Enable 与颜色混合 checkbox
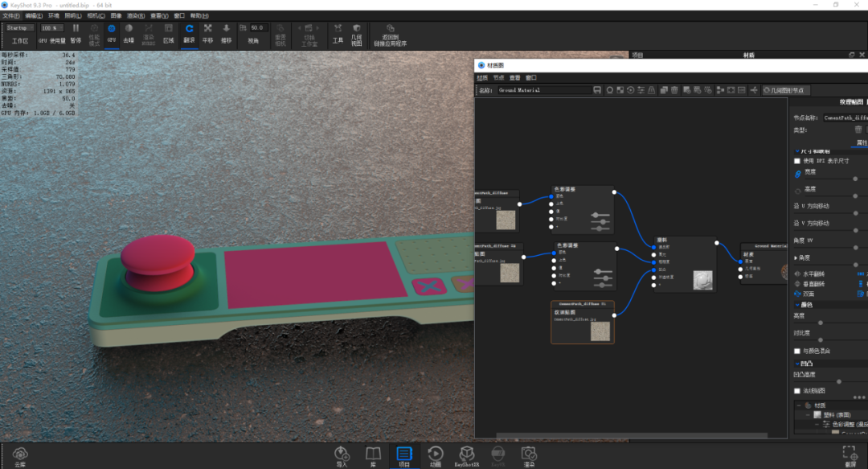 point(797,351)
